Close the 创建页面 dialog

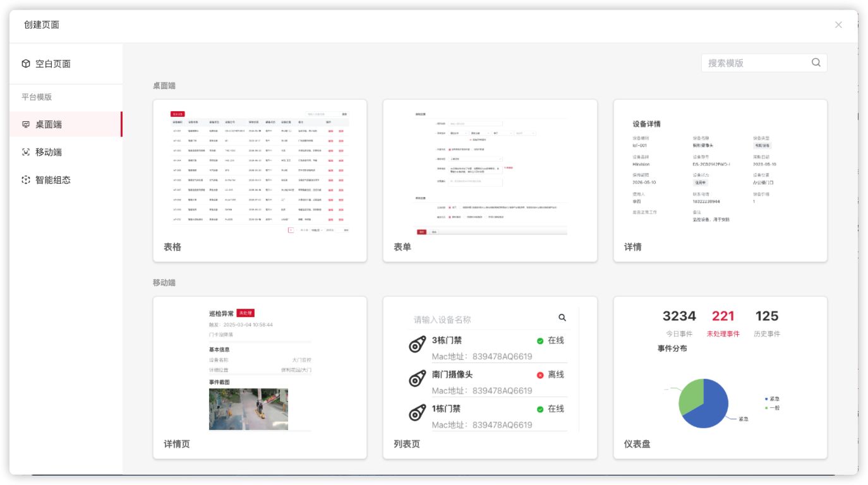pos(838,25)
